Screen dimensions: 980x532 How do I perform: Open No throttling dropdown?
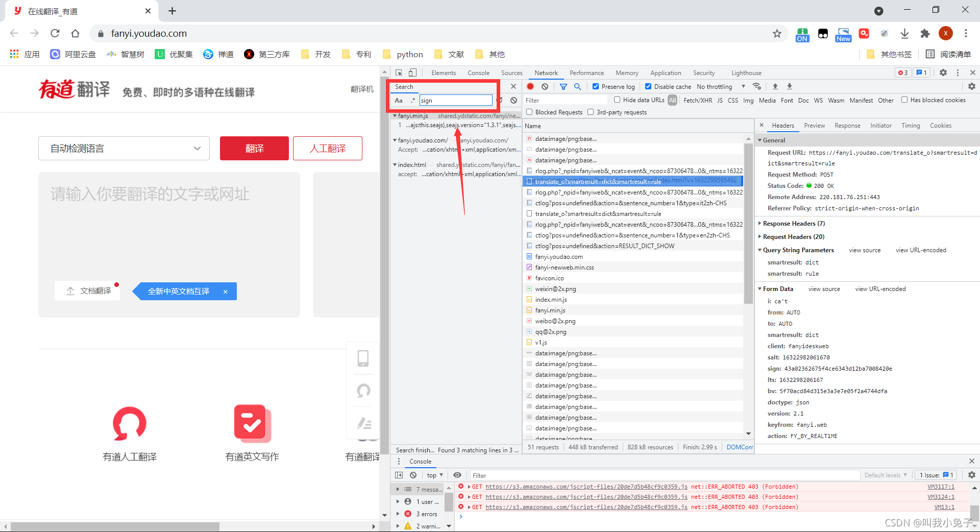(x=721, y=87)
